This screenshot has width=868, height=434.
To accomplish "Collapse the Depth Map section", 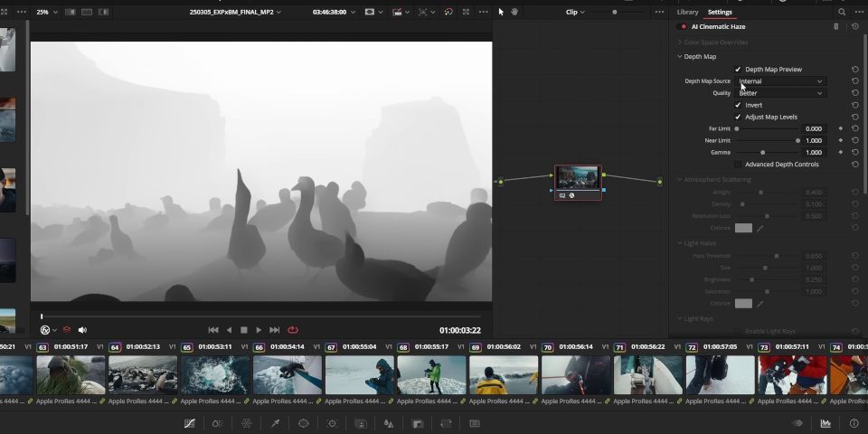I will (x=680, y=57).
